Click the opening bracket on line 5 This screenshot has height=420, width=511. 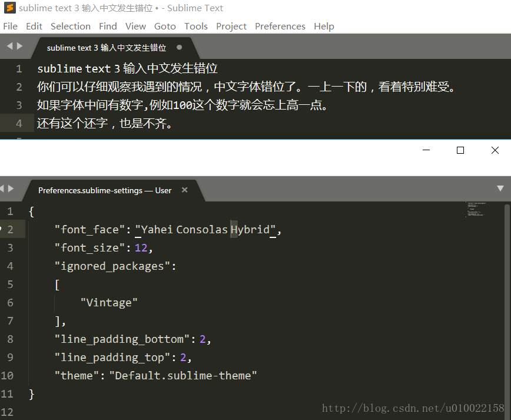57,285
